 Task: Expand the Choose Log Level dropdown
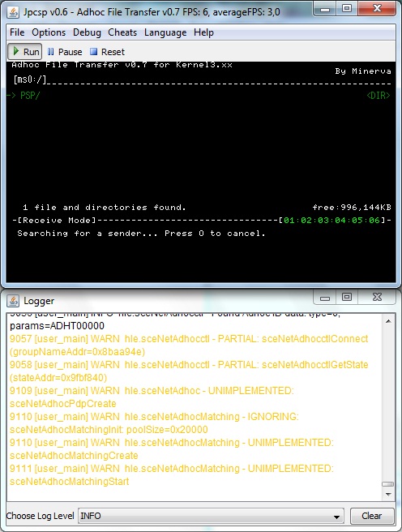pos(336,517)
